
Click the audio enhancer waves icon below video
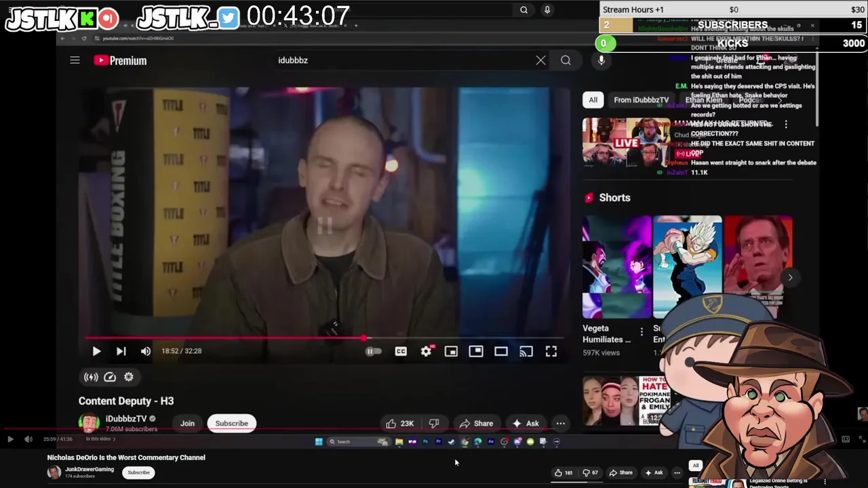tap(91, 377)
